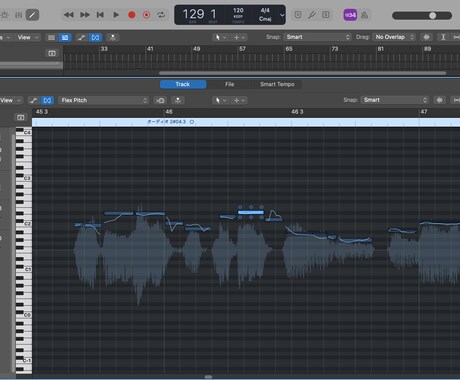Image resolution: width=460 pixels, height=380 pixels.
Task: Toggle the highlighted Flex button in editor toolbar
Action: click(47, 100)
